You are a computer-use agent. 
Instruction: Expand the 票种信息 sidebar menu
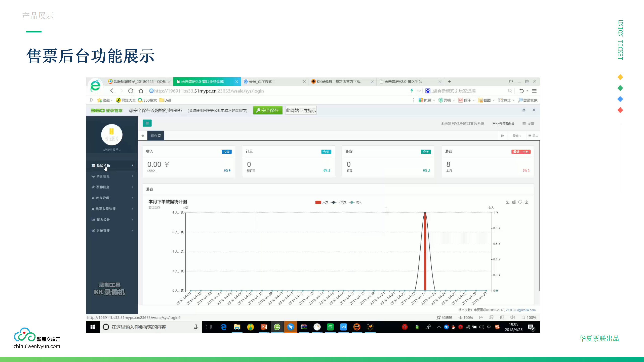coord(112,187)
